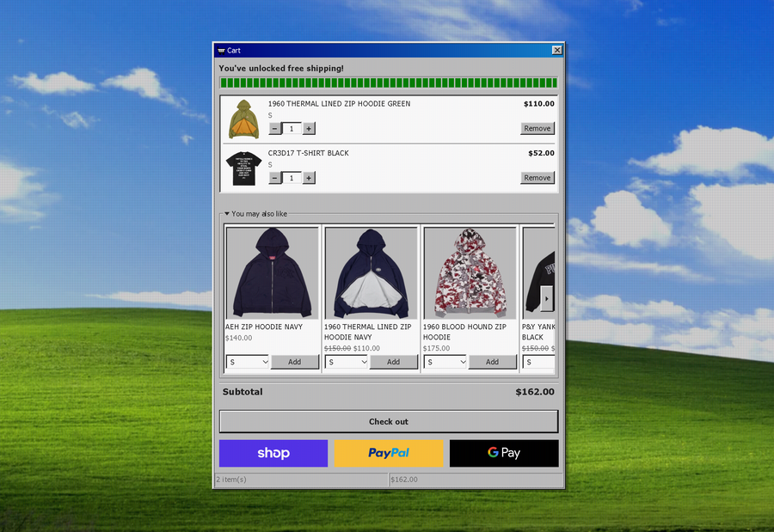Image resolution: width=774 pixels, height=532 pixels.
Task: Add 1960 Blood Hound Zip Hoodie to cart
Action: click(492, 362)
